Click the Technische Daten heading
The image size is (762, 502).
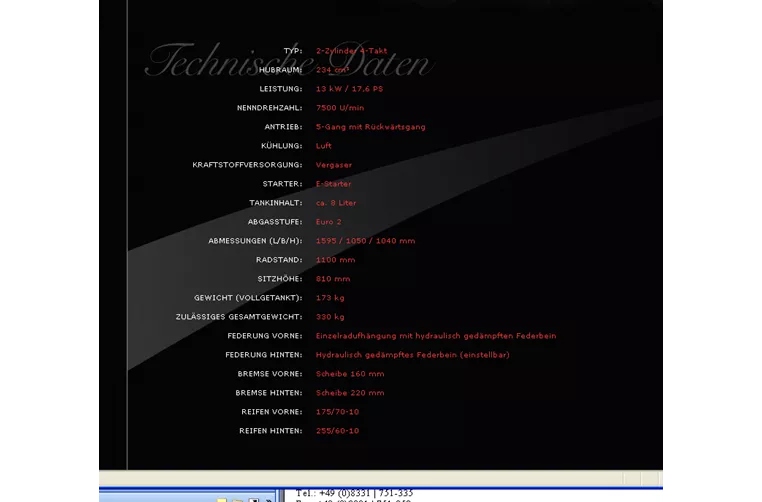288,61
